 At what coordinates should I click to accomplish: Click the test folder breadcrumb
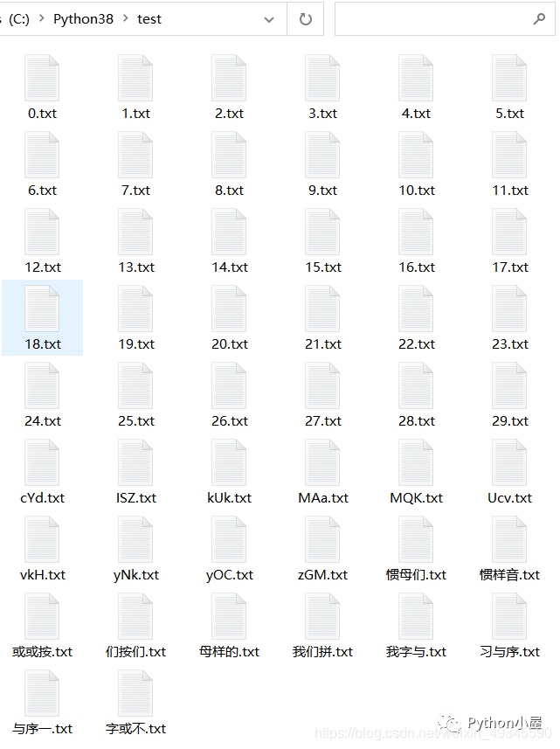point(149,19)
